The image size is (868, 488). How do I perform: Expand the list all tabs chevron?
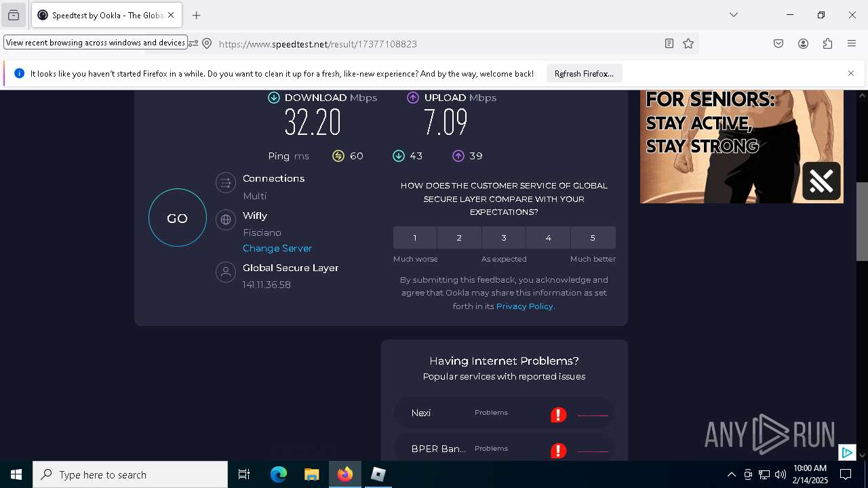(x=734, y=15)
